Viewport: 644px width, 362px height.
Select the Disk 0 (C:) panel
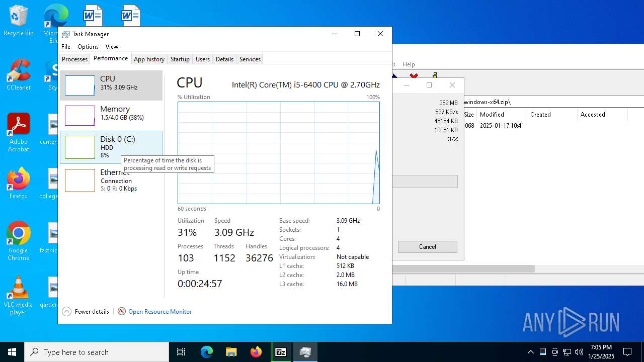coord(111,147)
